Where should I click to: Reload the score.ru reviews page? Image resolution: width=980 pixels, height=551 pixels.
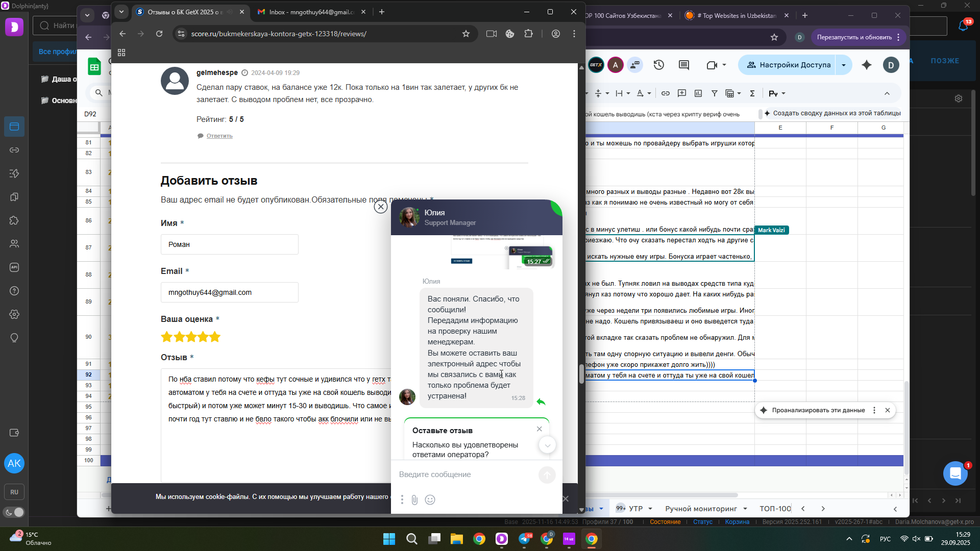tap(159, 34)
